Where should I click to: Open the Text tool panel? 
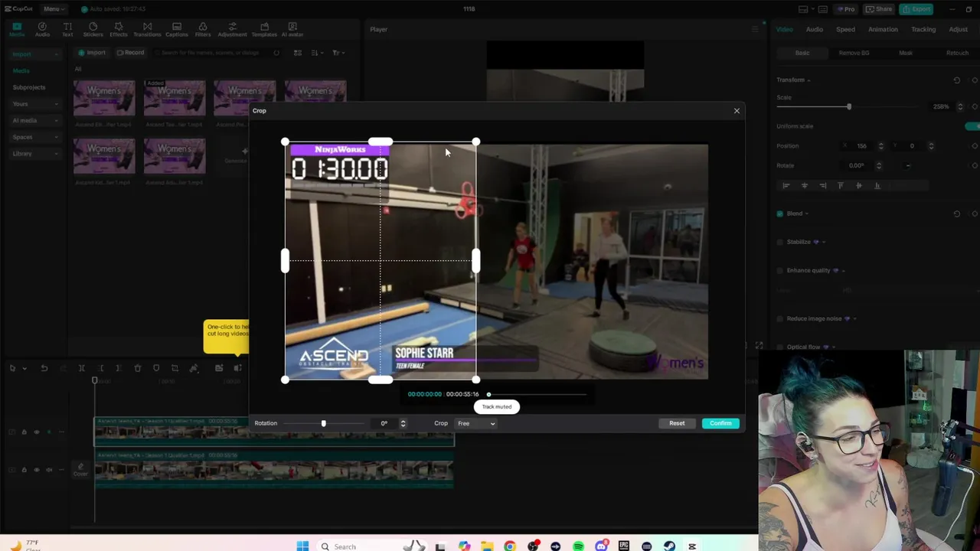pos(67,29)
